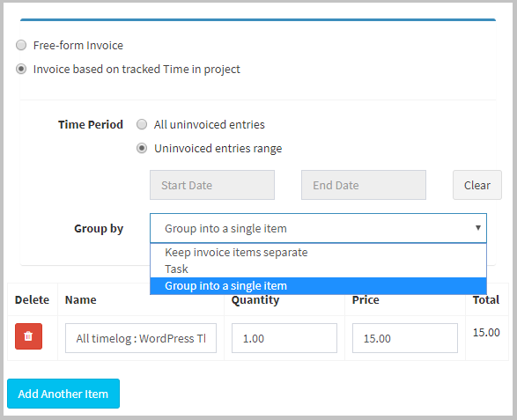Open the Group by dropdown arrow

477,228
